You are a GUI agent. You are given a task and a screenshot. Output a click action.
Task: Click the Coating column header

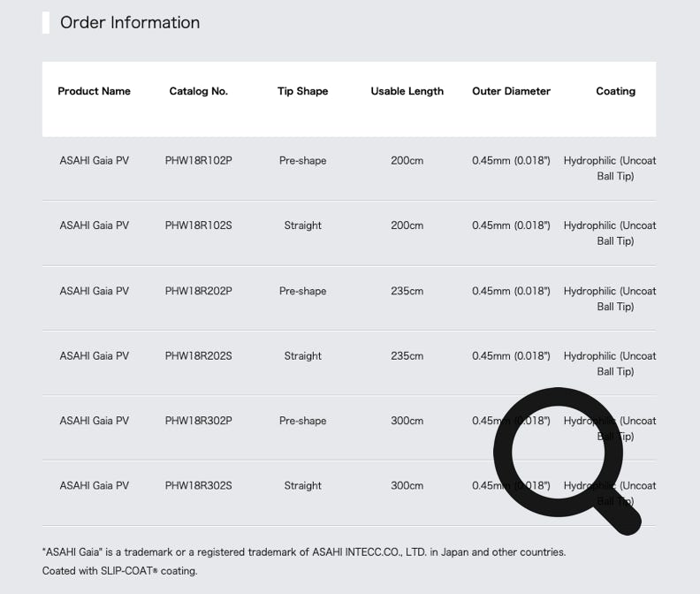pyautogui.click(x=616, y=91)
